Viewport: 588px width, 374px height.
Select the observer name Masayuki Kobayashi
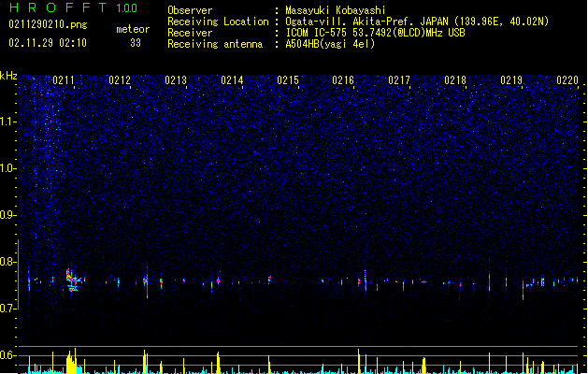pos(336,10)
